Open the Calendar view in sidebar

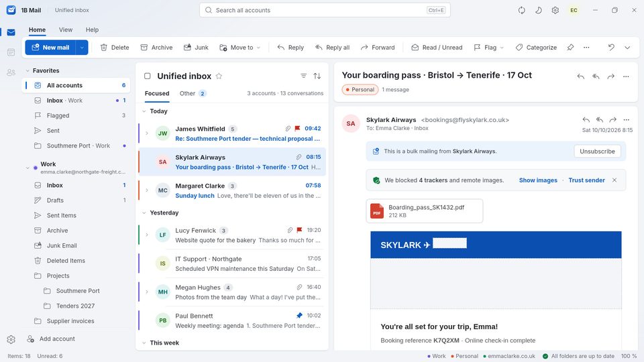point(11,52)
